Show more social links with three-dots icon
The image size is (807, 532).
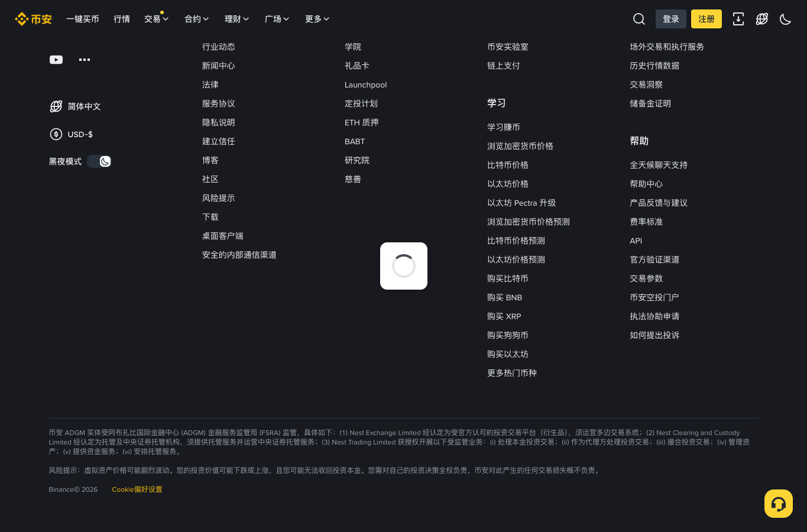tap(85, 60)
